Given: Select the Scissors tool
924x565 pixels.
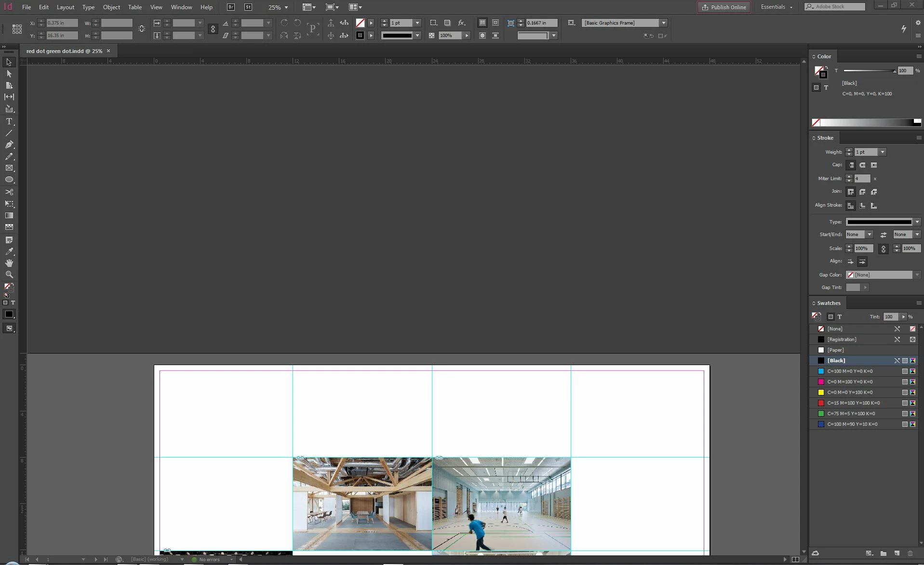Looking at the screenshot, I should [9, 192].
